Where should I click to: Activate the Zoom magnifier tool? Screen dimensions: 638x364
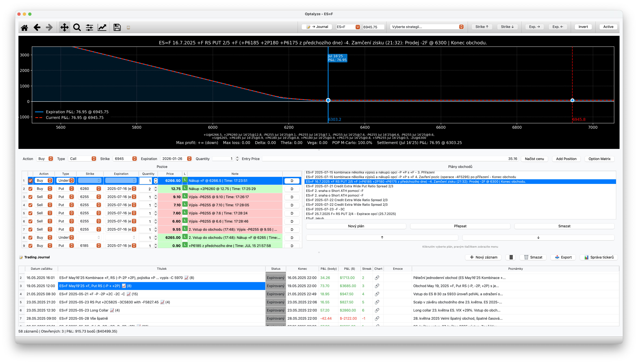77,27
